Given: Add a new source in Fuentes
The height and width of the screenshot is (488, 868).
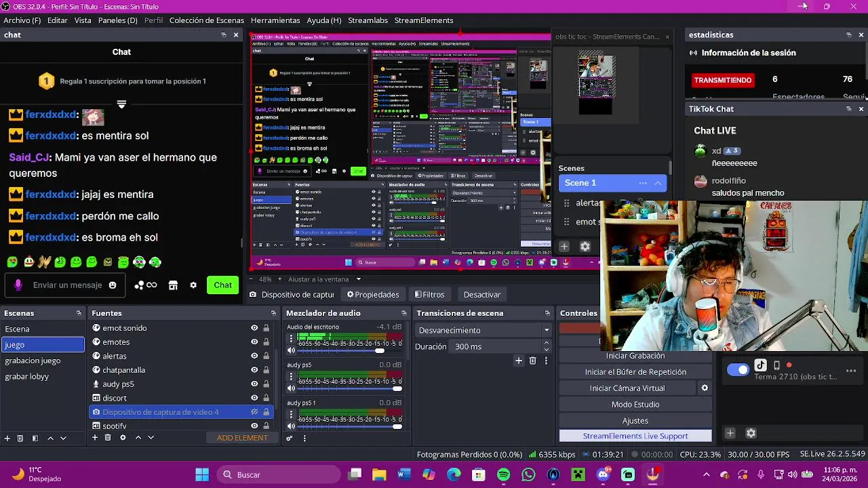Looking at the screenshot, I should 95,438.
